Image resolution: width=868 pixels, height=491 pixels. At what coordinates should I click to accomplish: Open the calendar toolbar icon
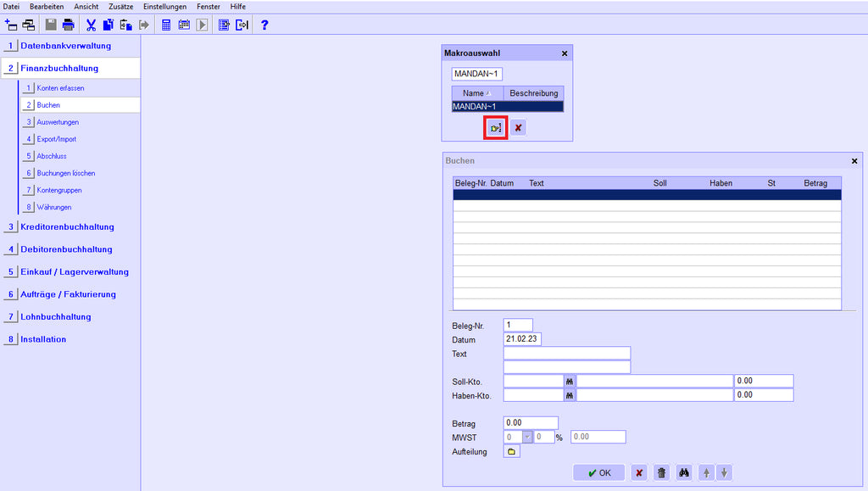pyautogui.click(x=184, y=25)
